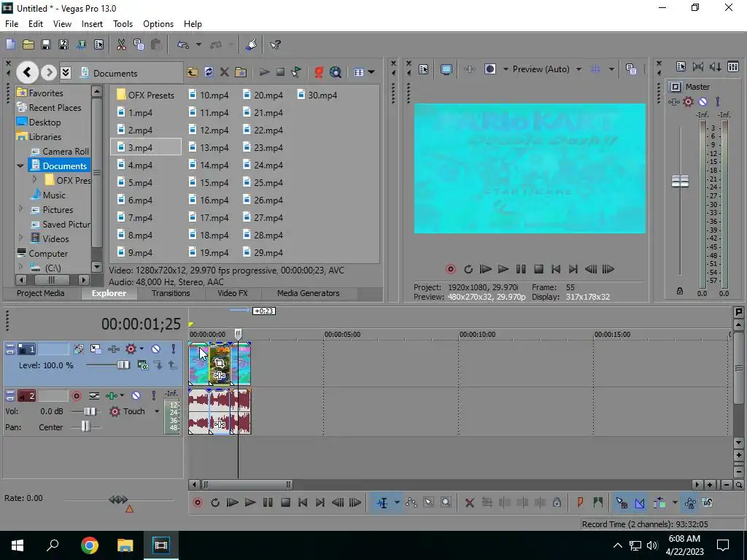
Task: Open the Overlays dropdown arrow in the preview
Action: coord(611,69)
